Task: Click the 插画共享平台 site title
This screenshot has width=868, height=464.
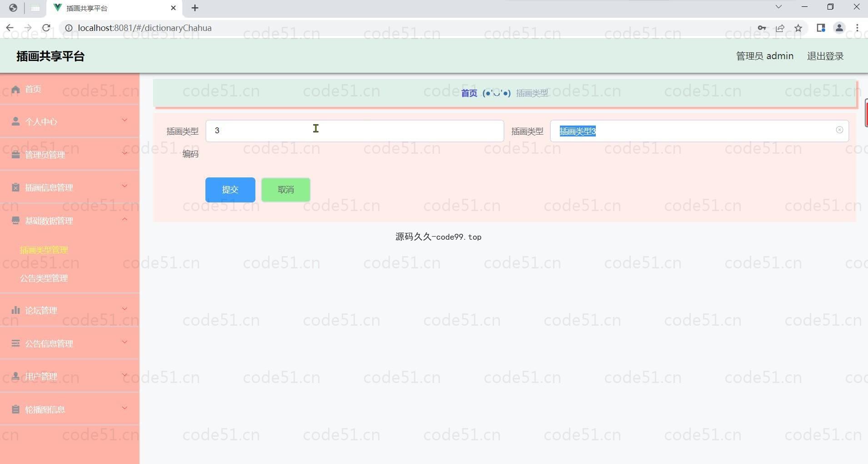Action: (x=50, y=56)
